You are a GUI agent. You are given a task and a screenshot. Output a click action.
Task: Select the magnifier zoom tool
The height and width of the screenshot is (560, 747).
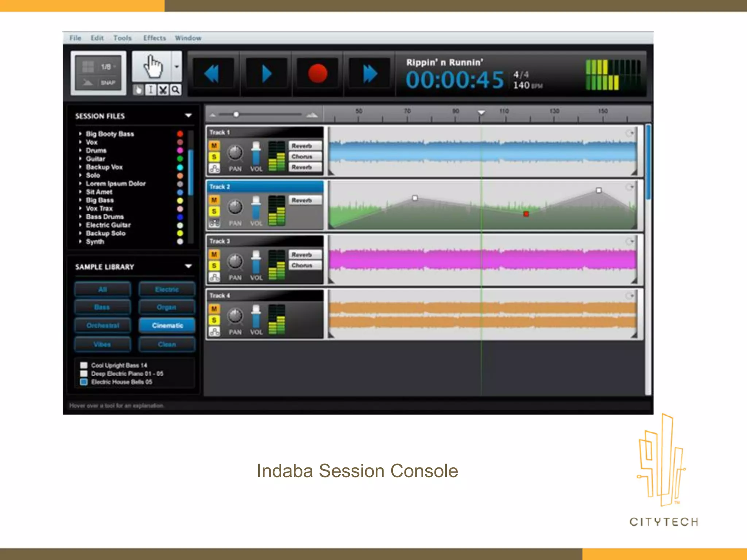click(175, 90)
